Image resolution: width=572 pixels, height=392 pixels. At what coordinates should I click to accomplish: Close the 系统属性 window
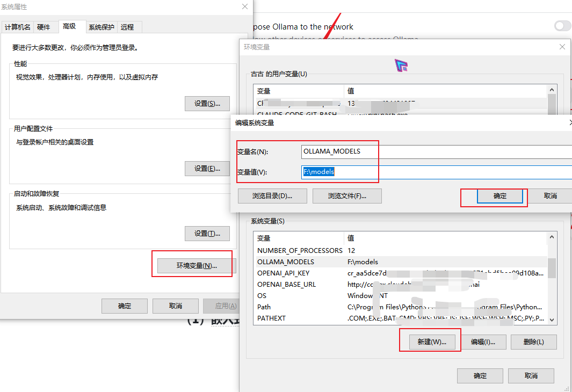tap(245, 6)
